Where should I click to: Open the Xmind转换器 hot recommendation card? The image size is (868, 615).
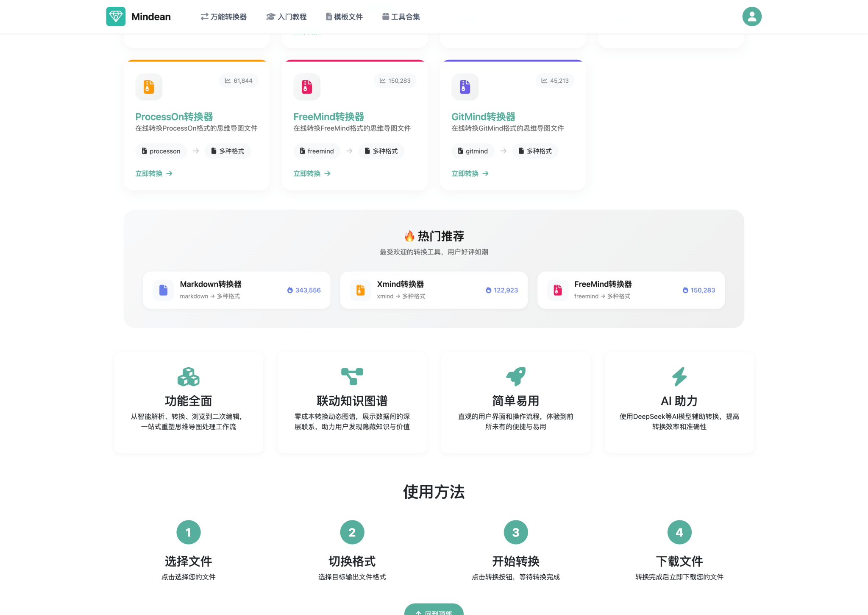(x=434, y=290)
